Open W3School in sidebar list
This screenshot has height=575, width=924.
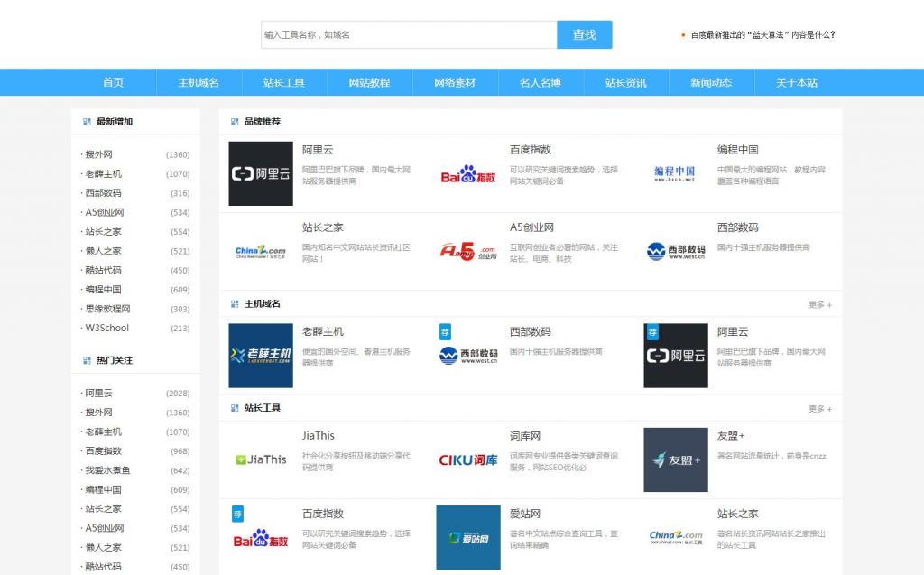(106, 328)
